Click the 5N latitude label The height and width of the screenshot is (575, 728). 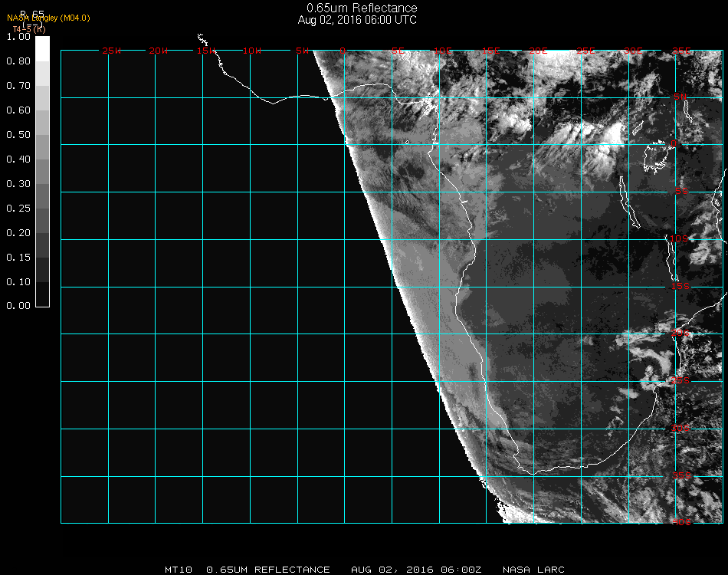coord(680,97)
